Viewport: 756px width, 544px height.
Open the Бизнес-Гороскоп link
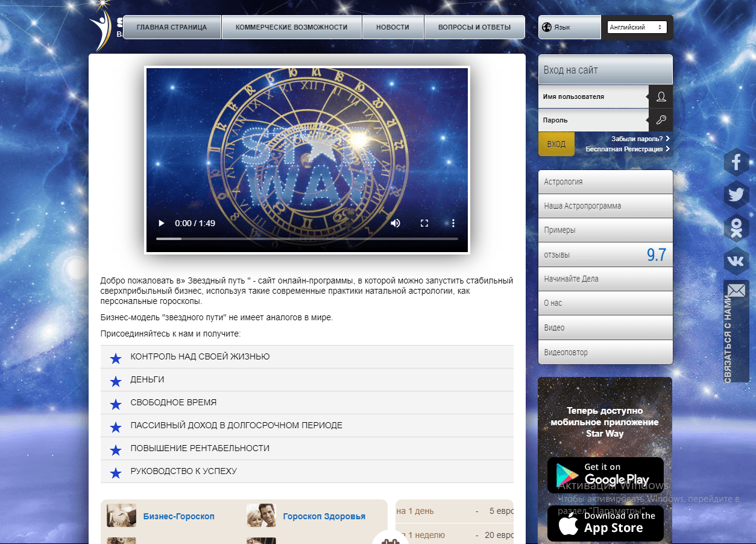pos(178,516)
